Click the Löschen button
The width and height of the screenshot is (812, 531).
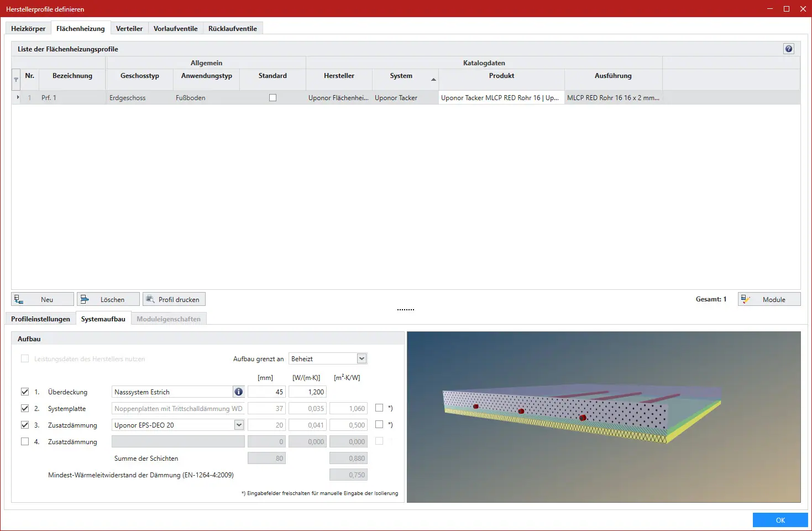108,299
